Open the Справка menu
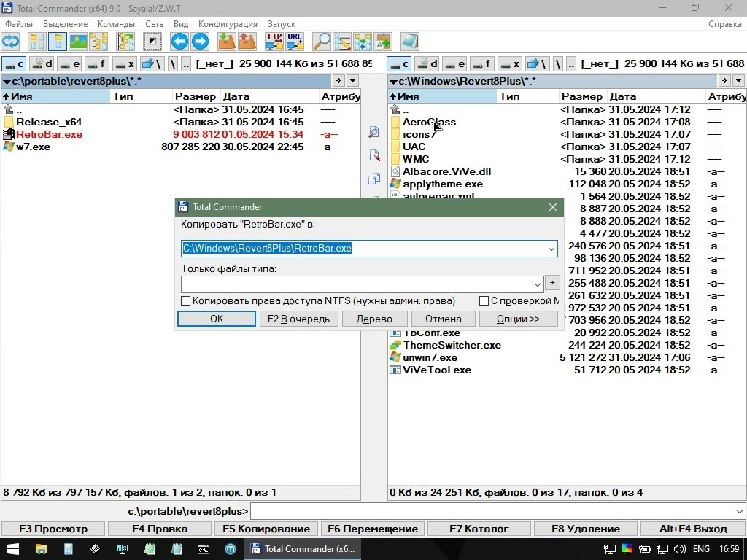This screenshot has width=747, height=560. [724, 24]
